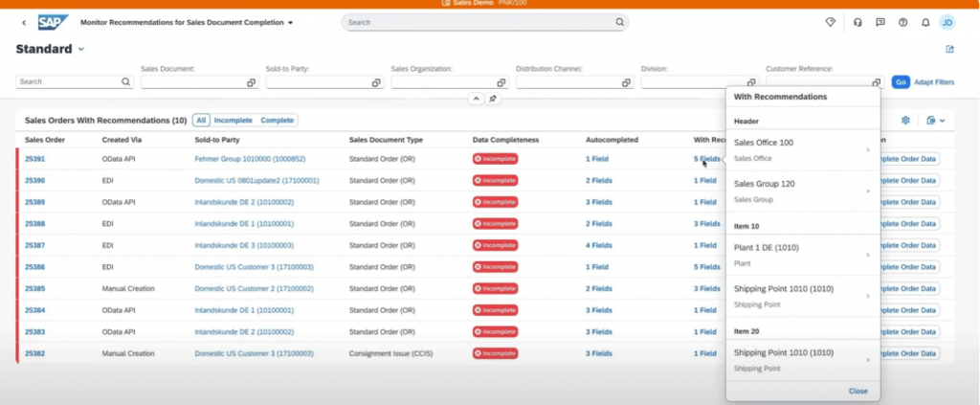
Task: Open value help for Division
Action: point(751,82)
